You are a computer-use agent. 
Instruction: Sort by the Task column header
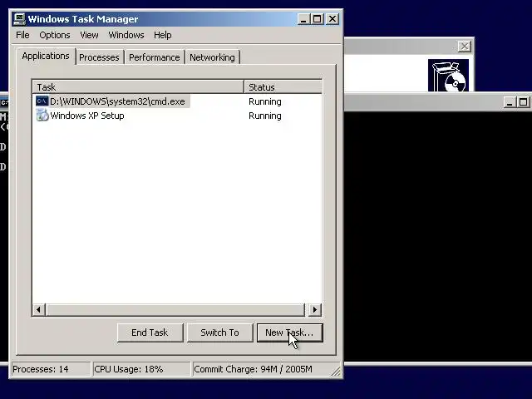[x=138, y=87]
